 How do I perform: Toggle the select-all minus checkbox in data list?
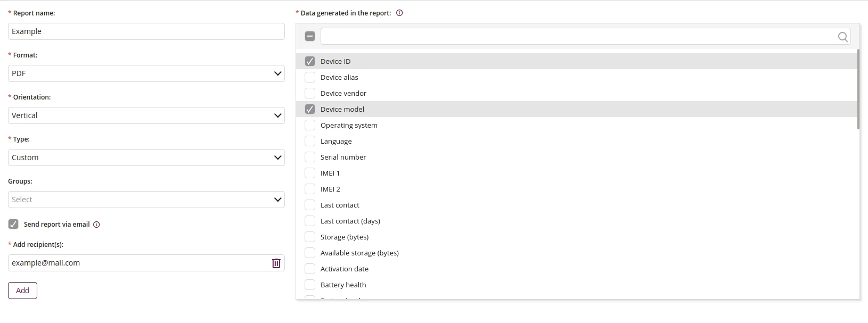pyautogui.click(x=310, y=36)
